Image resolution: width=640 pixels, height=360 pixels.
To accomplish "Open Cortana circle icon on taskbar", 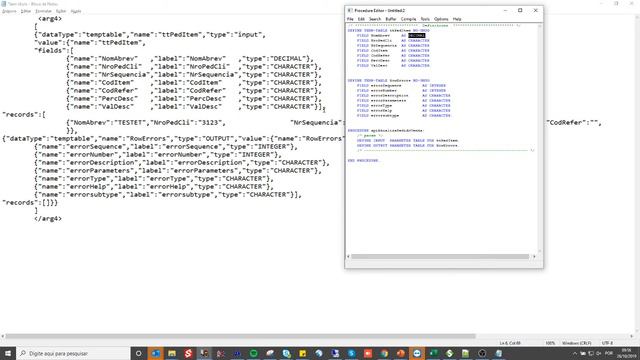I will point(138,353).
